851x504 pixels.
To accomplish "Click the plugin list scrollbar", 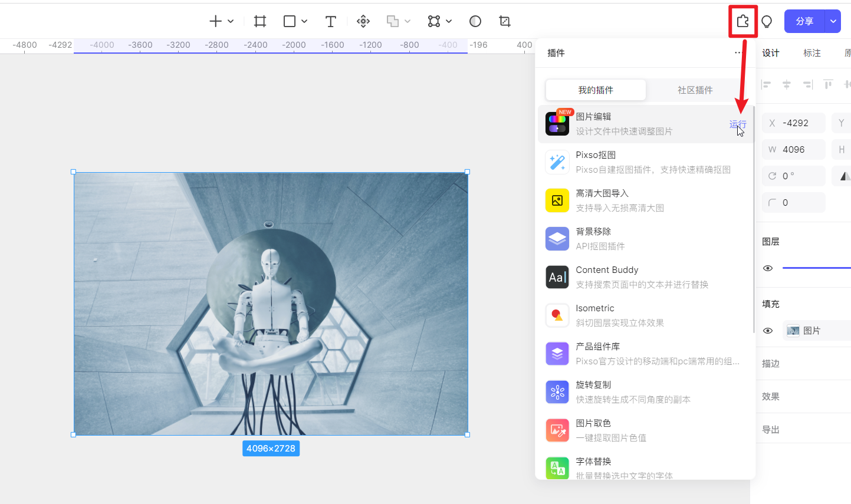I will click(x=754, y=219).
